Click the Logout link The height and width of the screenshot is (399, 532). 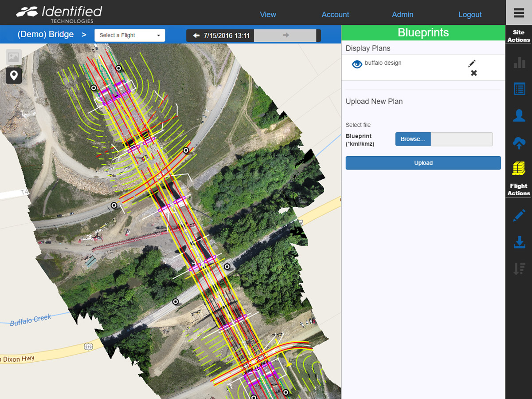[x=470, y=15]
